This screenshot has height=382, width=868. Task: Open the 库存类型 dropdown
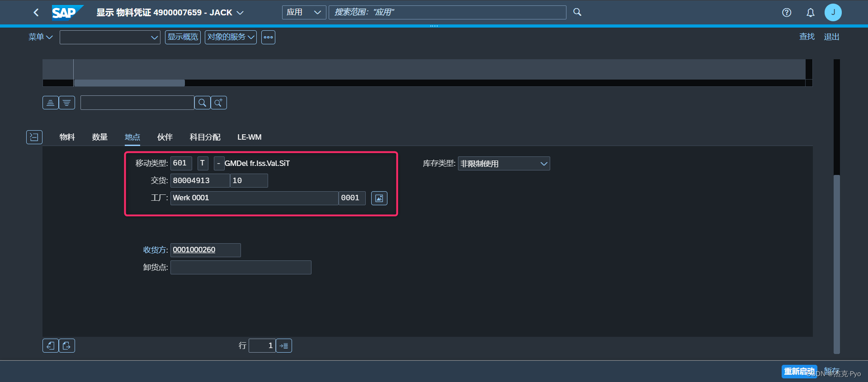tap(504, 164)
